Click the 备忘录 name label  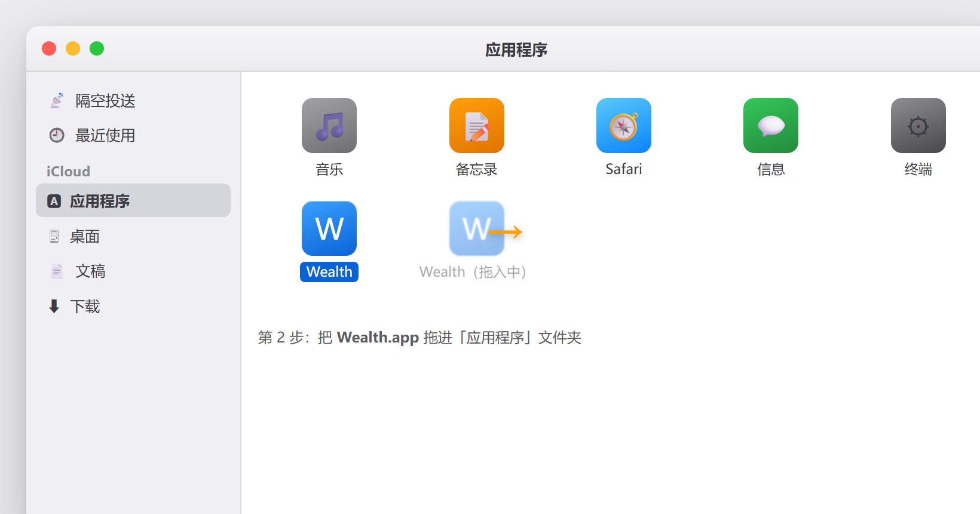coord(477,169)
